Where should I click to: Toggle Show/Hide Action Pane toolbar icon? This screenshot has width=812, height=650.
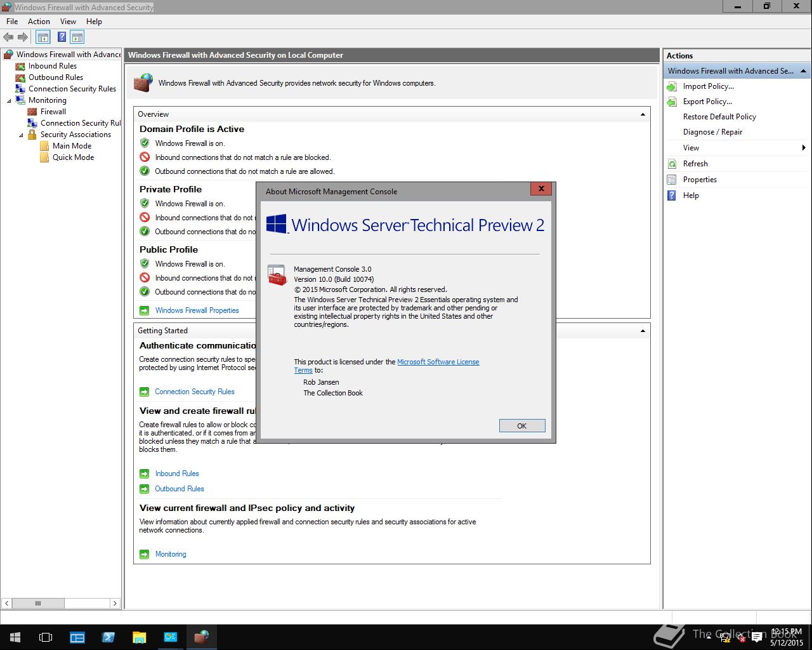(x=77, y=37)
